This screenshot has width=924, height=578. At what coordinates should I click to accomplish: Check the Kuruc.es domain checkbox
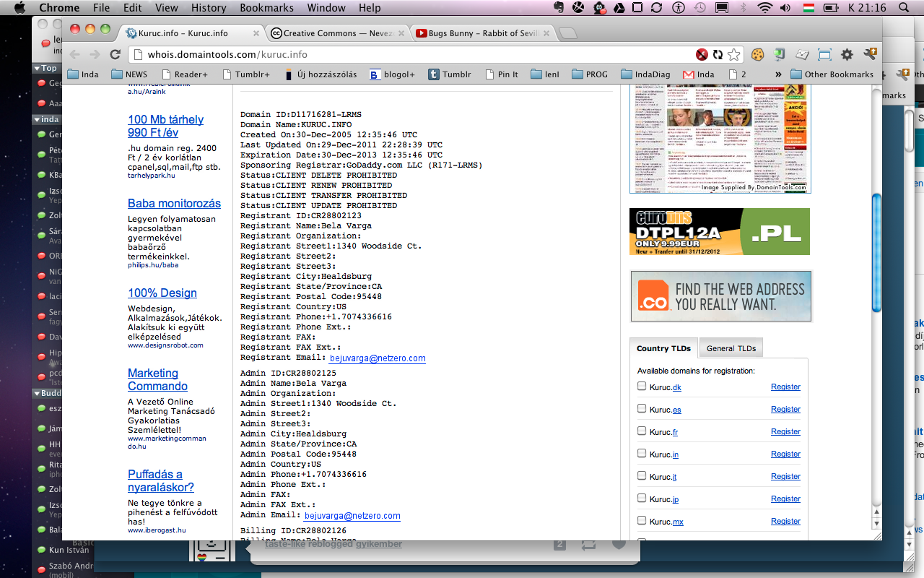pyautogui.click(x=642, y=409)
